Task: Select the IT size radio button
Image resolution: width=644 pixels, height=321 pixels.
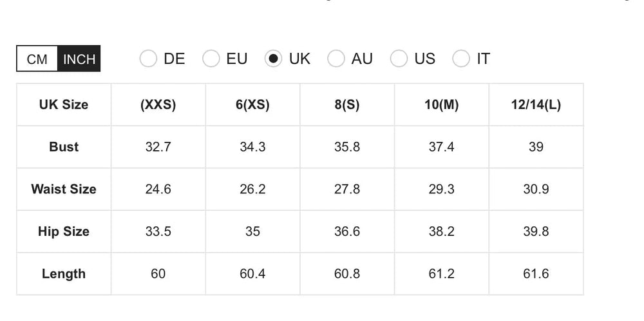Action: (x=461, y=59)
